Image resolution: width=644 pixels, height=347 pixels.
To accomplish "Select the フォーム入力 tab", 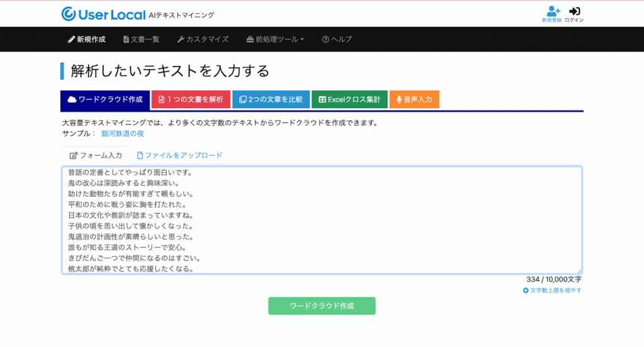I will click(96, 155).
